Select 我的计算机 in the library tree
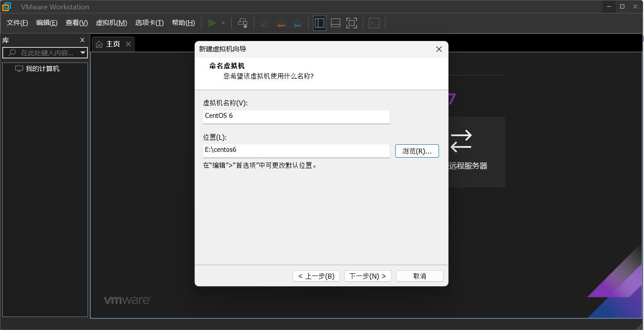Viewport: 644px width, 330px height. tap(42, 69)
